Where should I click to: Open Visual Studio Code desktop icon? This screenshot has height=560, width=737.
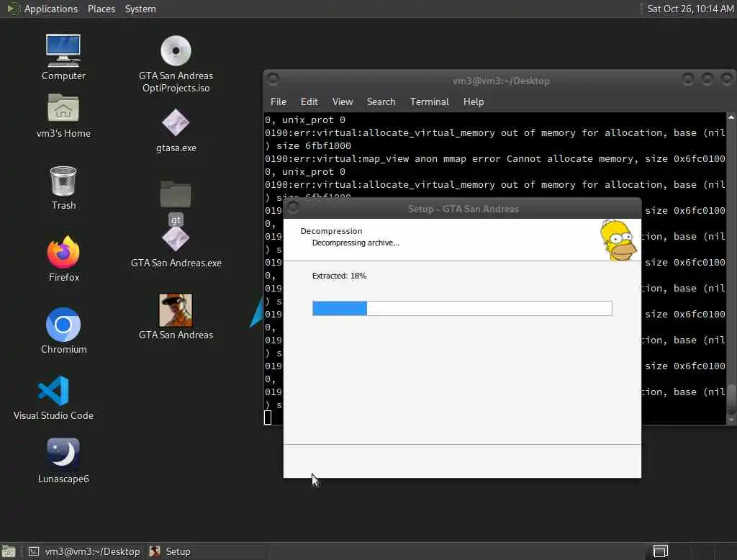click(x=53, y=397)
